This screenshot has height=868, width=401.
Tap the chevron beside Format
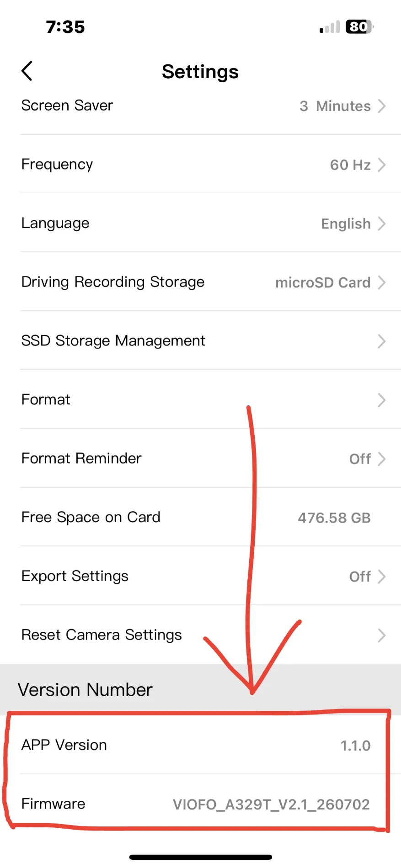tap(382, 400)
